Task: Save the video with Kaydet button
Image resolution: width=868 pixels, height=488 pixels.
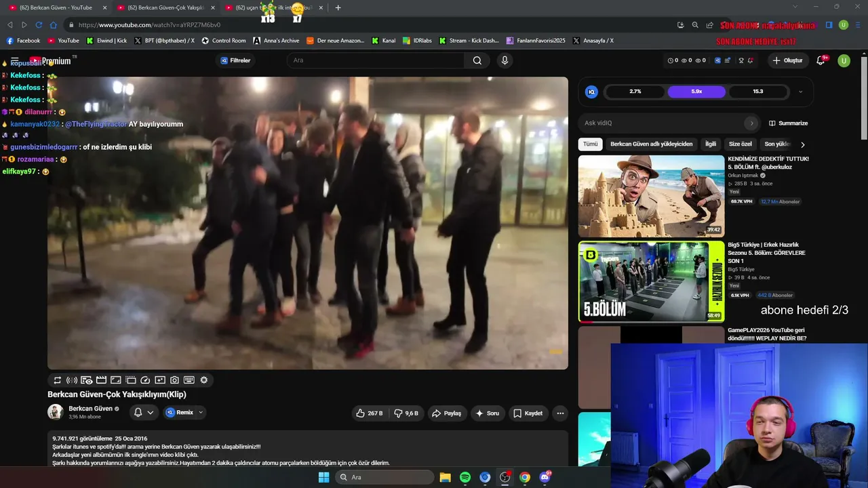Action: click(x=528, y=413)
